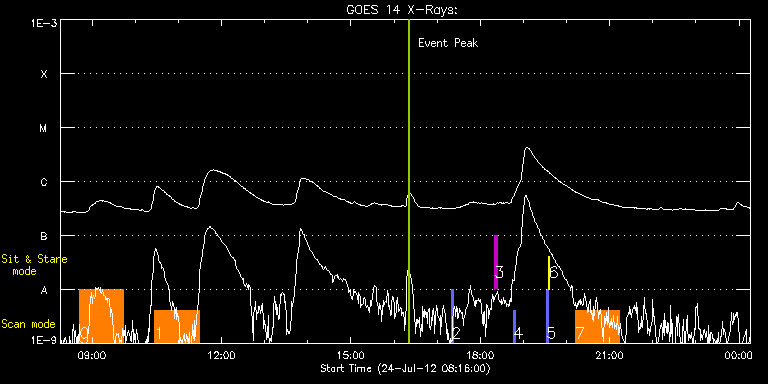
Task: Click the C flare class axis label
Action: (x=44, y=182)
